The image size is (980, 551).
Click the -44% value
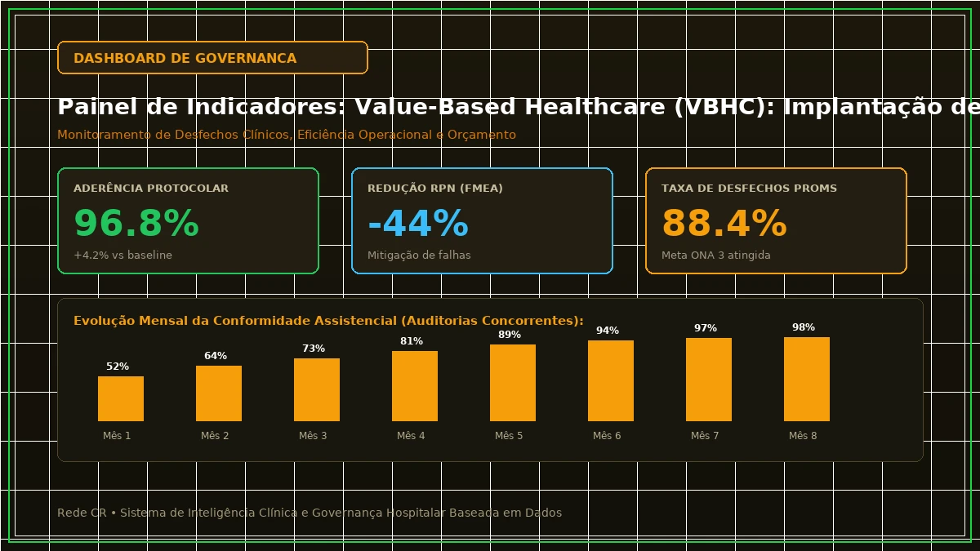point(418,224)
